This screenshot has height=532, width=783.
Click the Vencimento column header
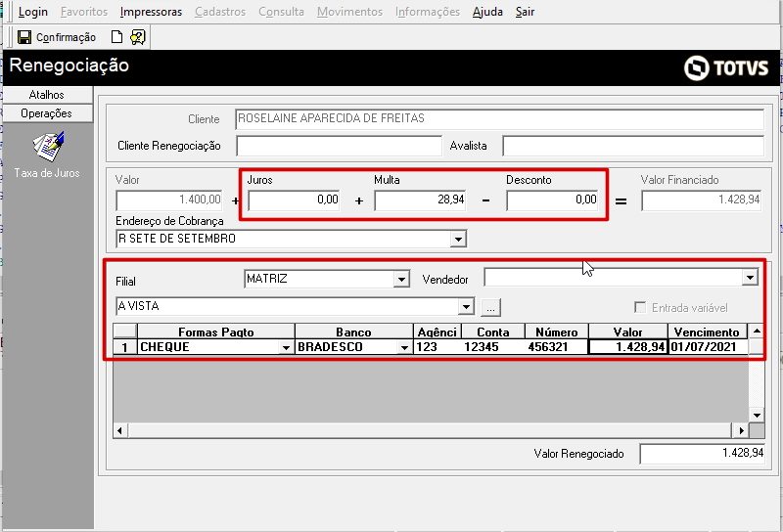coord(707,332)
